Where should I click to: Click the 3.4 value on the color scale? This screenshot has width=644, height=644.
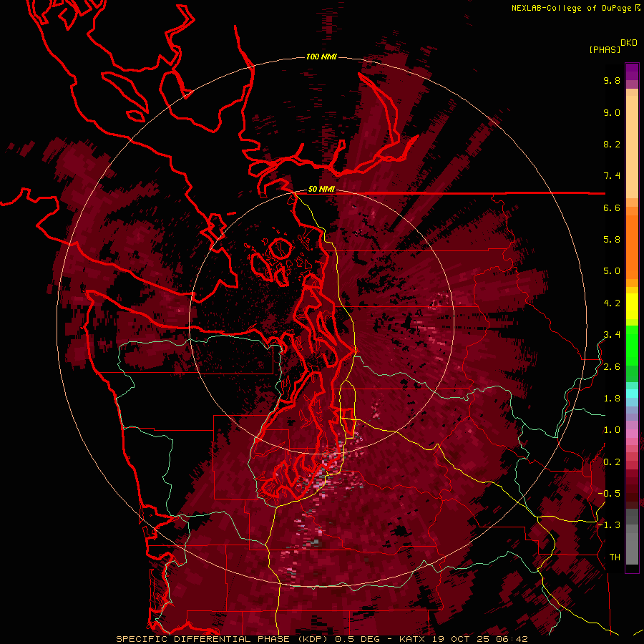612,335
